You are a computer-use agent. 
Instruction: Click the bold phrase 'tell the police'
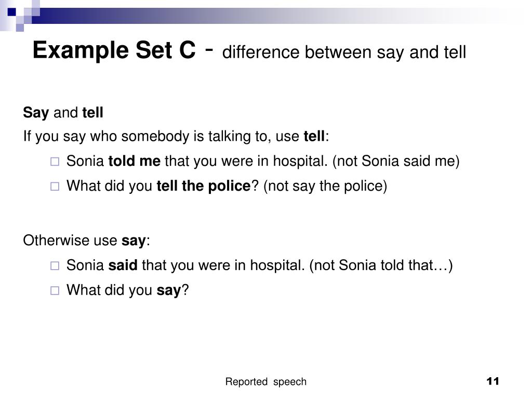click(204, 186)
